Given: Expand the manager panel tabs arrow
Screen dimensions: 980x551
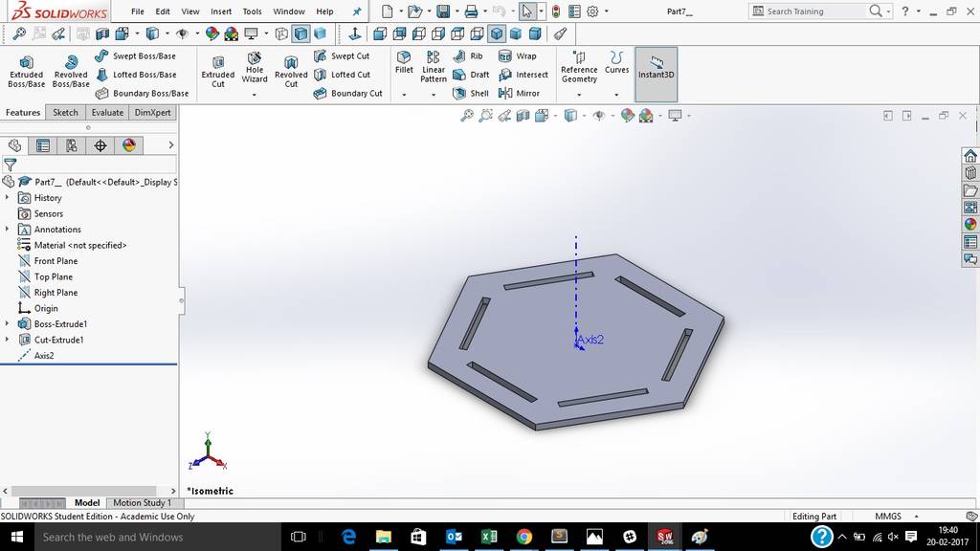Looking at the screenshot, I should tap(170, 145).
